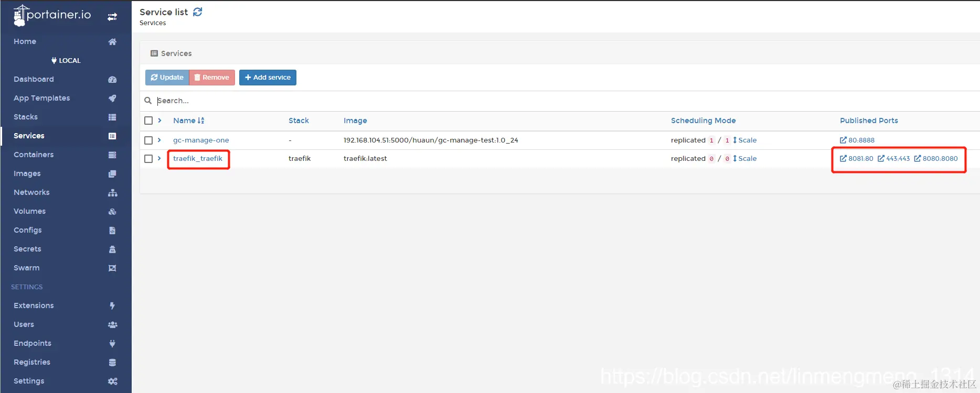Tick the select-all checkbox in table header

pyautogui.click(x=148, y=121)
